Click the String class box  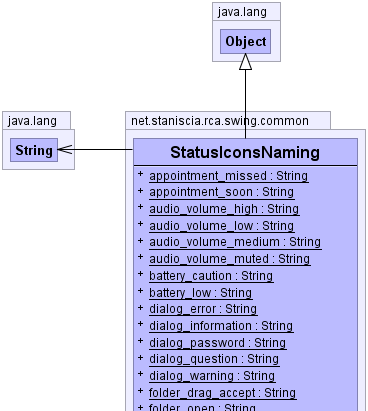pos(34,150)
